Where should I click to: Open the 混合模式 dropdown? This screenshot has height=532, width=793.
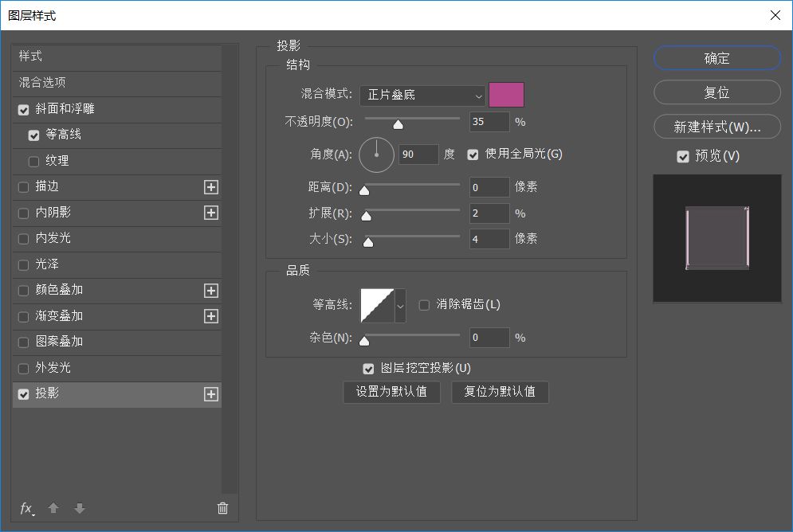click(422, 96)
